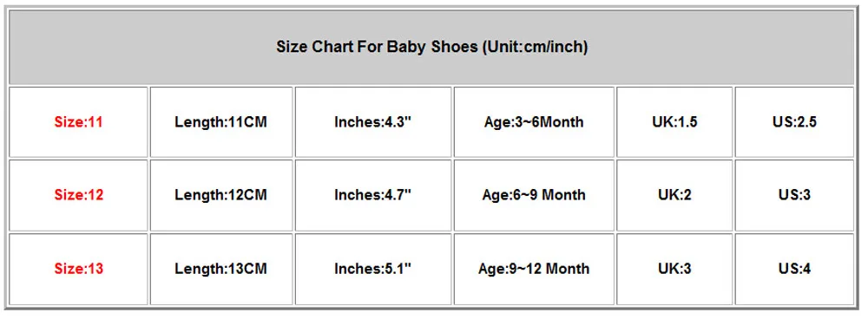Click the UK:3 cell

pos(674,270)
